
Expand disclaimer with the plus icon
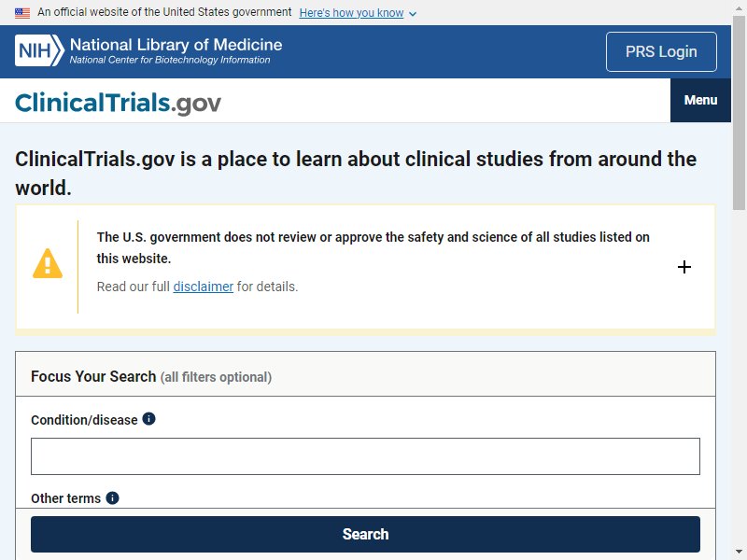pos(684,267)
